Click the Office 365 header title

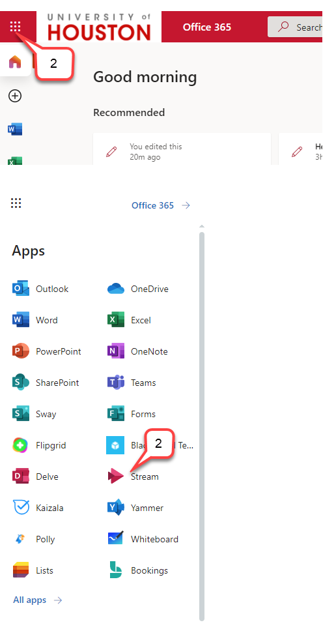tap(207, 27)
